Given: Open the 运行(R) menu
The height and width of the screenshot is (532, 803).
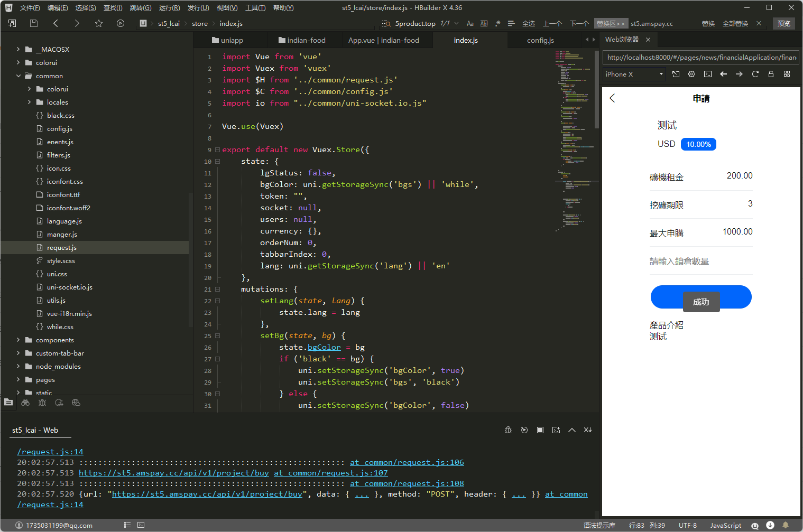Looking at the screenshot, I should [x=169, y=7].
